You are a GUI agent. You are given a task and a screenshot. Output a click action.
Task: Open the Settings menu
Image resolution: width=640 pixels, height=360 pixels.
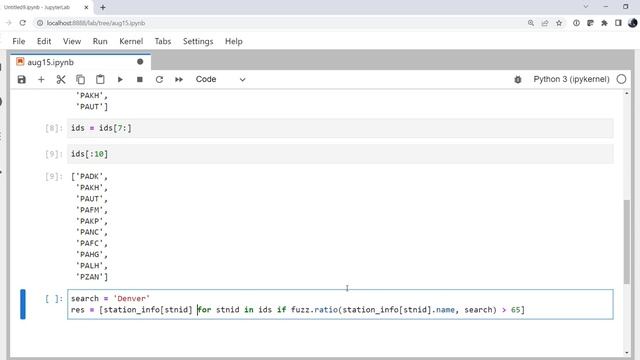point(198,41)
